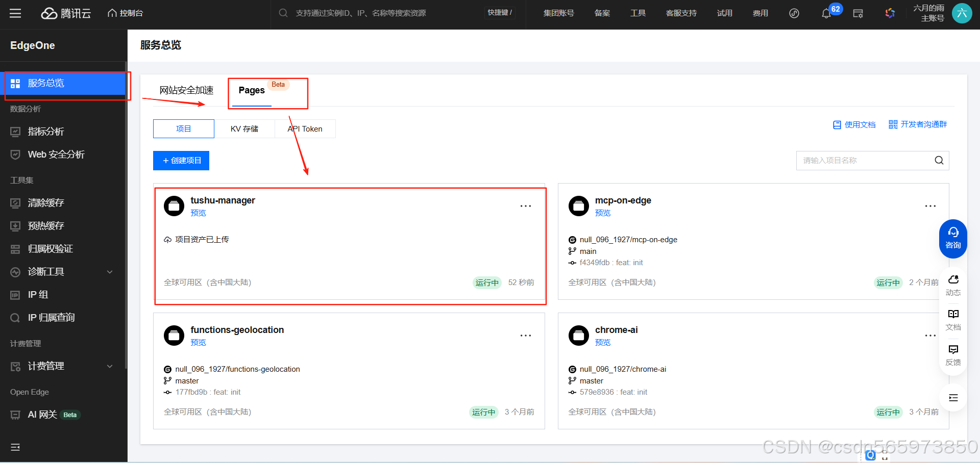The width and height of the screenshot is (980, 463).
Task: Open Web 安全分析 in the sidebar
Action: tap(63, 155)
